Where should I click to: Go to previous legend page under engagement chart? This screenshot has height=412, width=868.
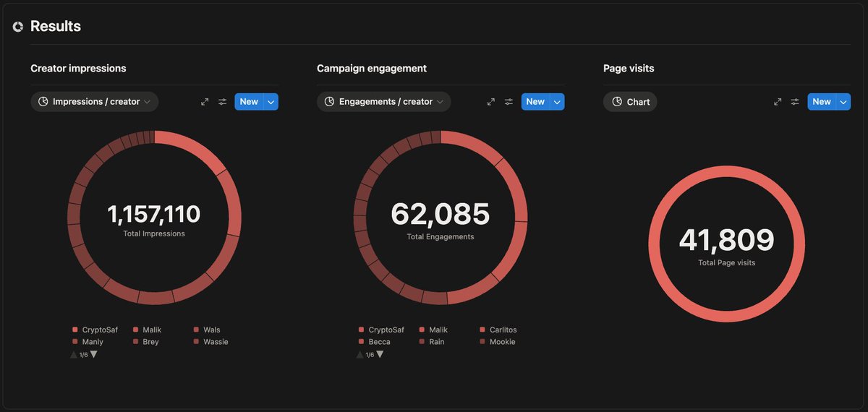(359, 354)
